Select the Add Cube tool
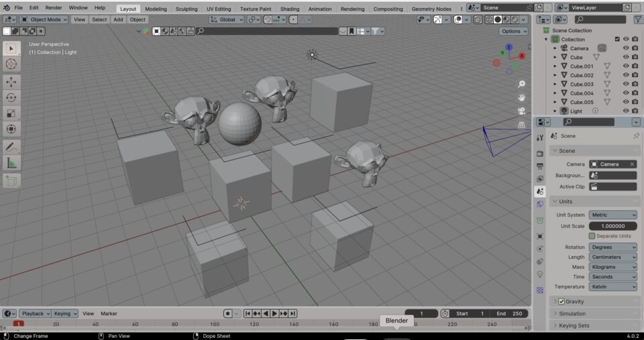 click(x=11, y=180)
